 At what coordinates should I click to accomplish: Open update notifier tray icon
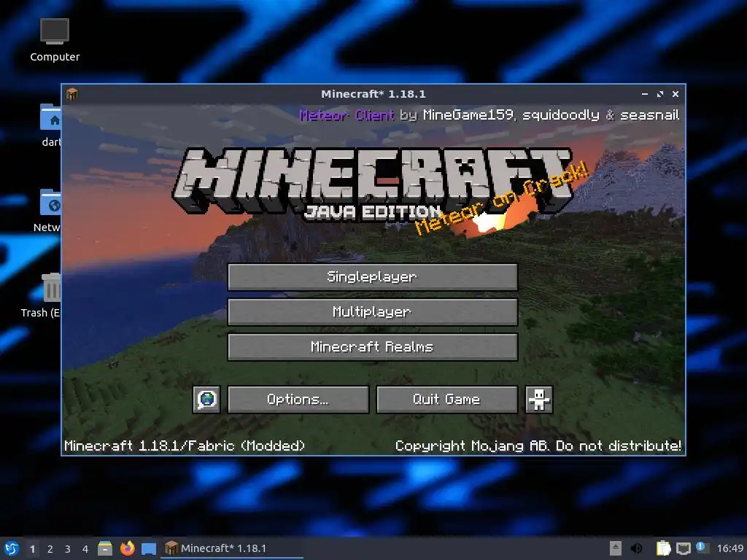click(x=701, y=547)
